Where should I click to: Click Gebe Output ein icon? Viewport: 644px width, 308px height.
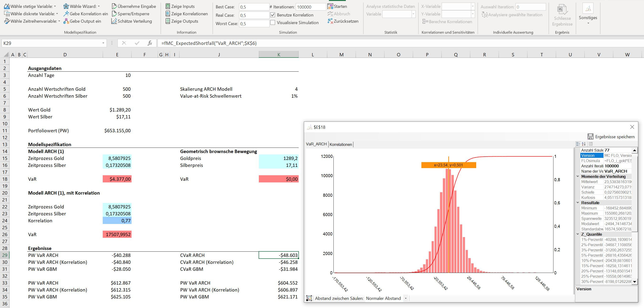pyautogui.click(x=66, y=21)
